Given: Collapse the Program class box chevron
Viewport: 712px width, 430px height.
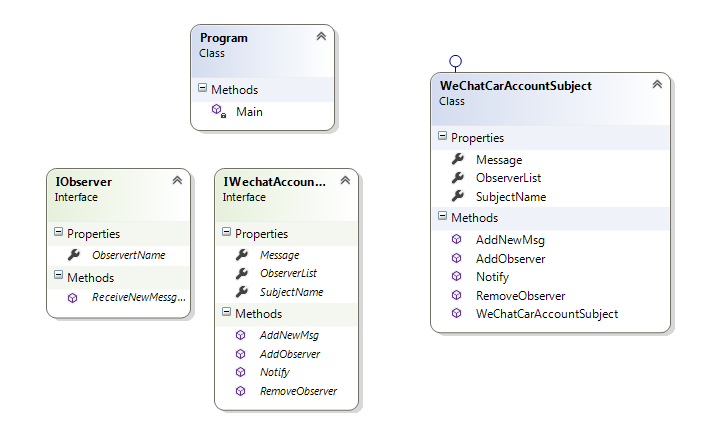Looking at the screenshot, I should (x=321, y=36).
